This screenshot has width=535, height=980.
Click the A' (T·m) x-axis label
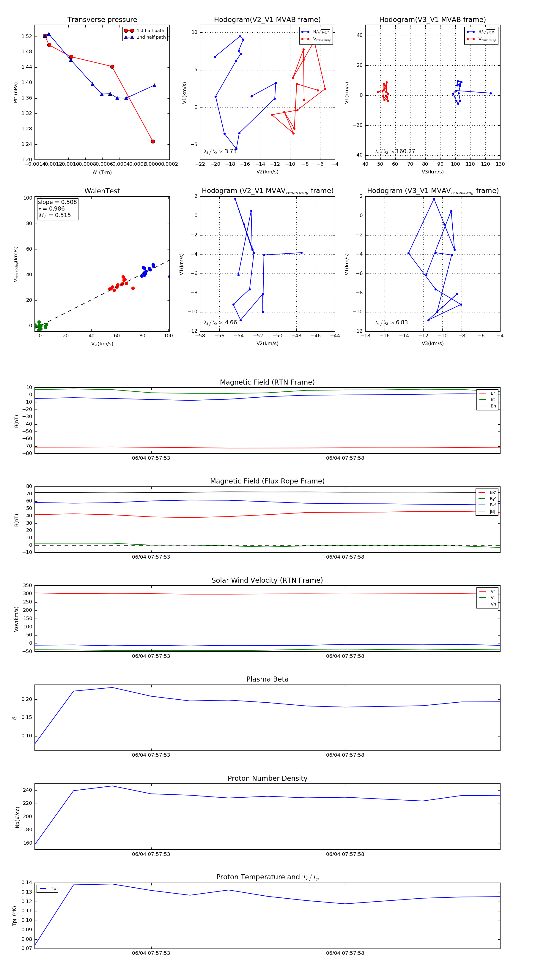point(102,172)
